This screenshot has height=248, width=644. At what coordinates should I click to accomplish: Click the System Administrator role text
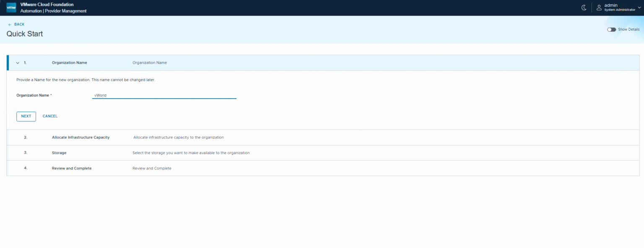pyautogui.click(x=620, y=10)
